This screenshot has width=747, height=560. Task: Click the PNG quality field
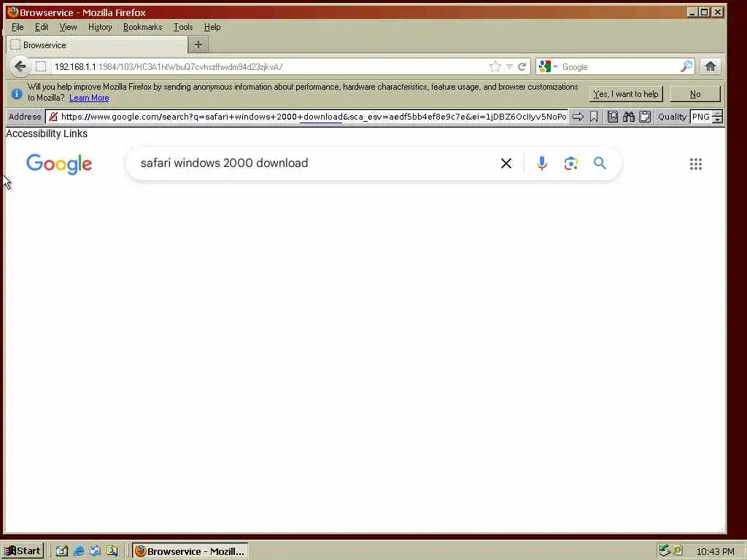[x=701, y=117]
